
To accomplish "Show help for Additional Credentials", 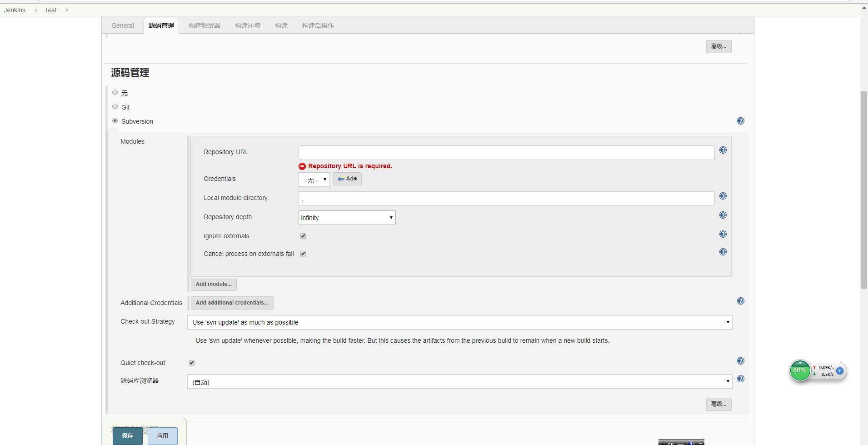I will pyautogui.click(x=740, y=301).
